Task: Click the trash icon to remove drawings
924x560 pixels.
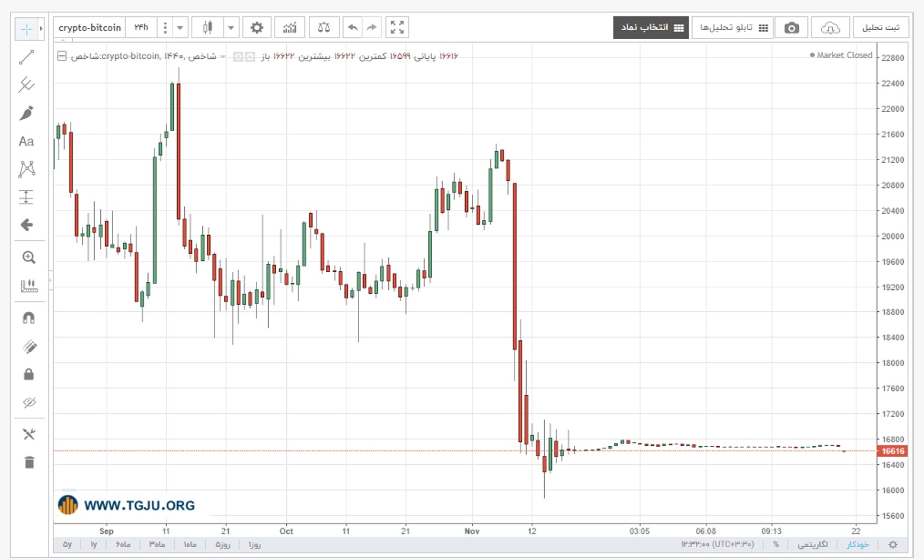Action: pos(29,462)
